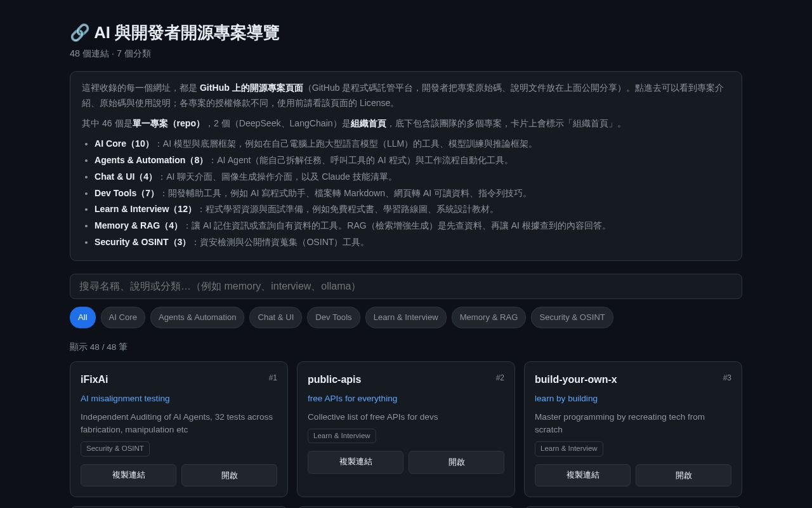Open the public-apis project with 開啟
The height and width of the screenshot is (508, 812).
pyautogui.click(x=457, y=462)
